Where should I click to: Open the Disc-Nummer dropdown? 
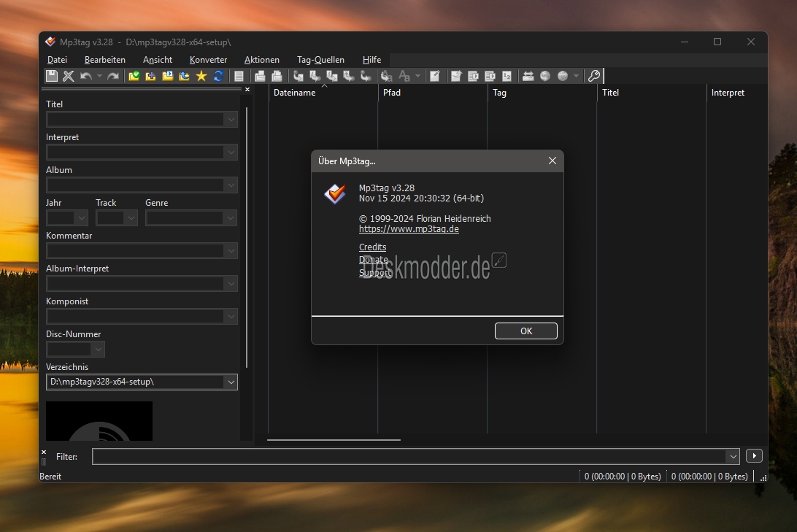coord(98,349)
